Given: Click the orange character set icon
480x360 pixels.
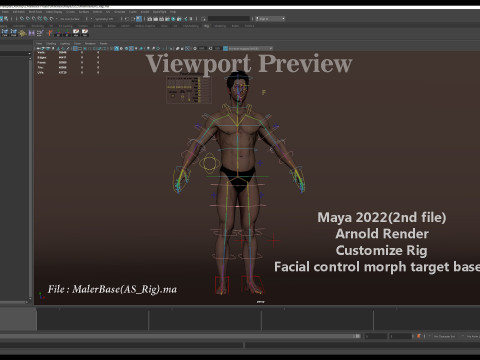Looking at the screenshot, I should coord(419,336).
